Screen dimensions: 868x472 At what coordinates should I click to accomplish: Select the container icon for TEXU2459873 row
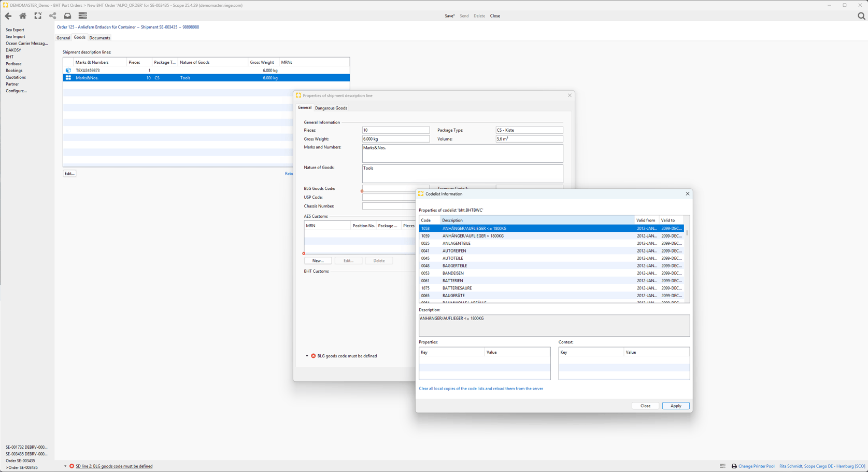pyautogui.click(x=68, y=71)
